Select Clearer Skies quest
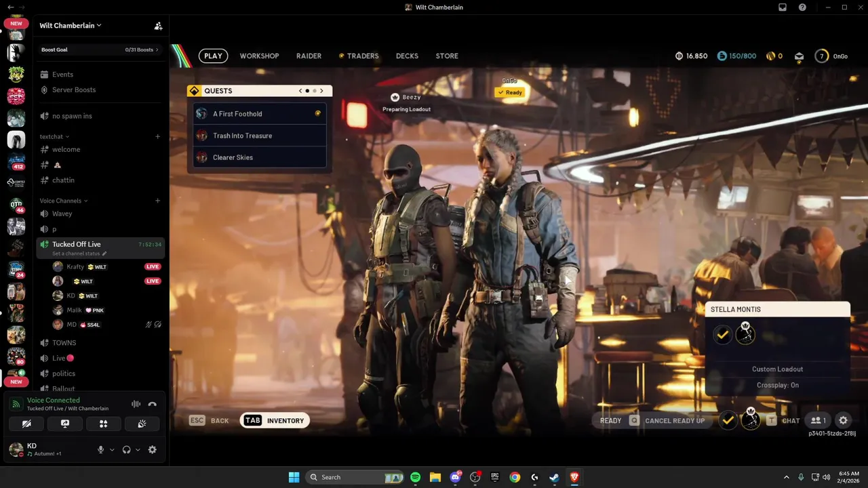 [x=260, y=157]
